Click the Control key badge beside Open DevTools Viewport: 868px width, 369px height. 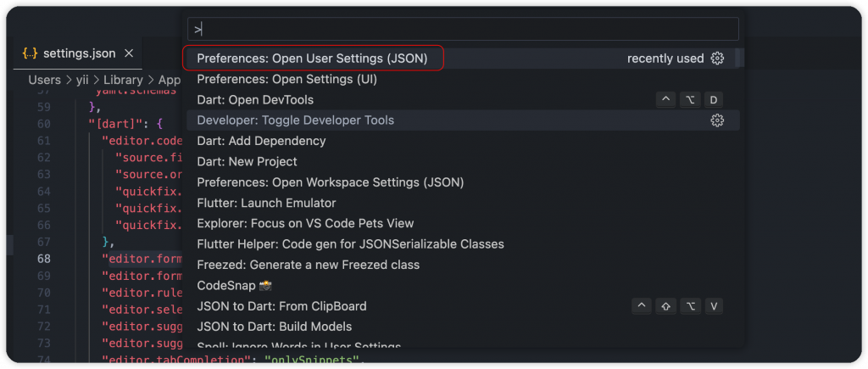(x=666, y=100)
